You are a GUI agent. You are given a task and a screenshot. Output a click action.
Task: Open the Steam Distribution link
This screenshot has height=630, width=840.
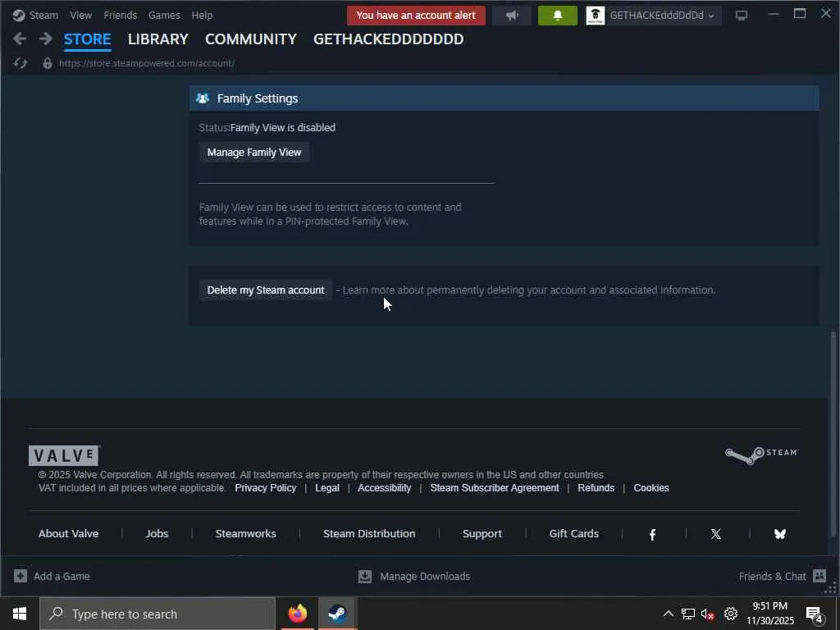(369, 533)
